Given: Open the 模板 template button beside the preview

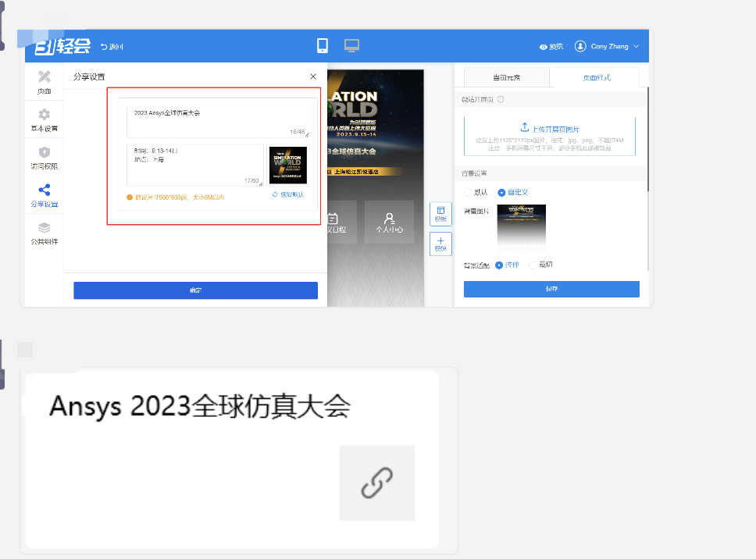Looking at the screenshot, I should (440, 213).
